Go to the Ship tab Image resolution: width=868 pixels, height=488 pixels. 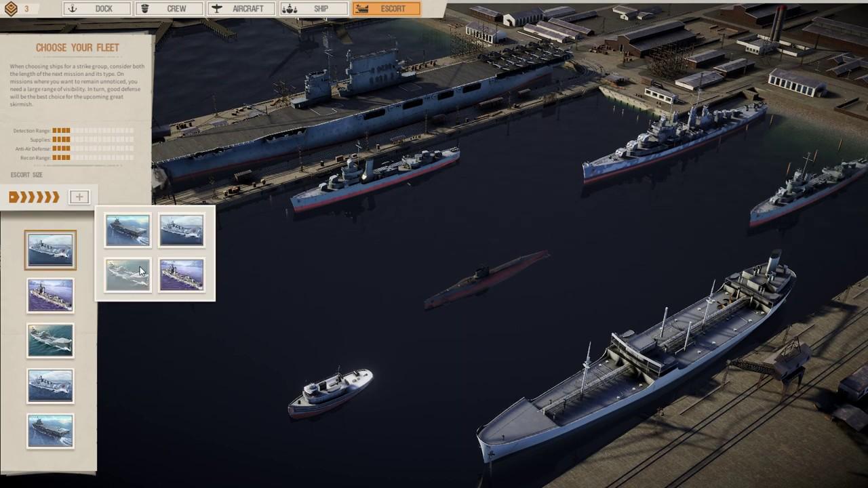[x=313, y=9]
